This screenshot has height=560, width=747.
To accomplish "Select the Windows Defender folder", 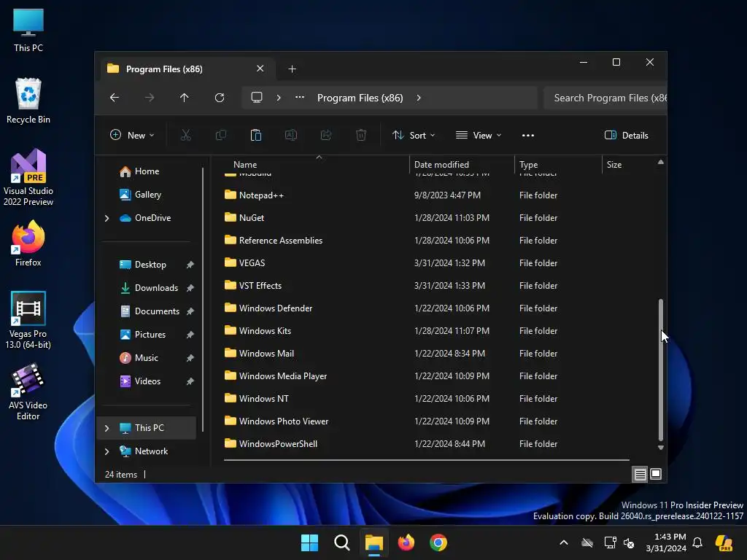I will (275, 308).
